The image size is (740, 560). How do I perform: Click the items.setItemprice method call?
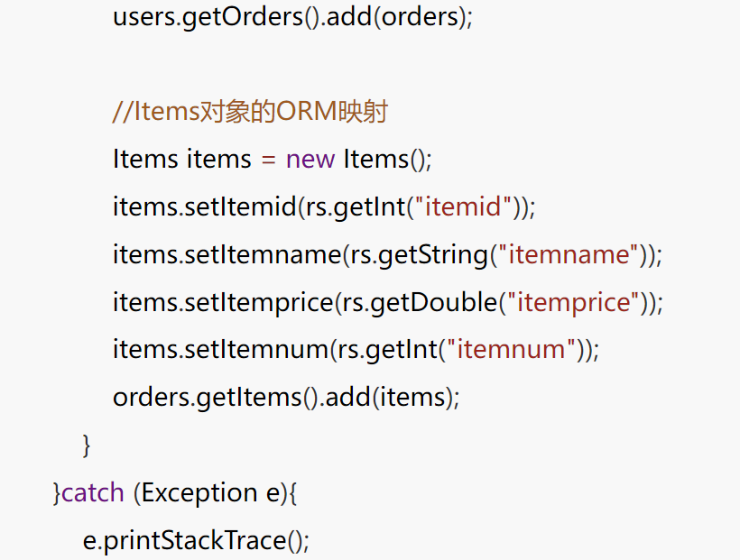coord(223,302)
